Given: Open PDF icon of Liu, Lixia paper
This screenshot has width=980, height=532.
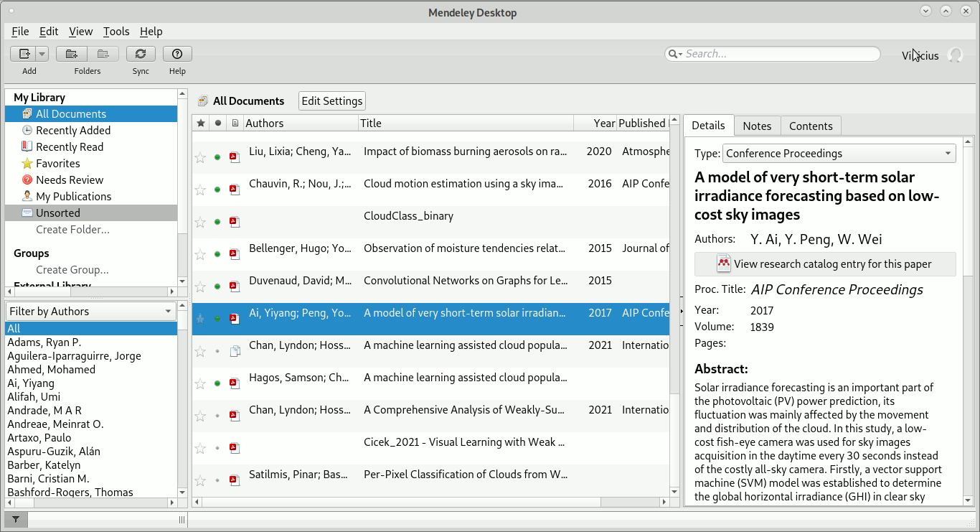Looking at the screenshot, I should (x=235, y=157).
